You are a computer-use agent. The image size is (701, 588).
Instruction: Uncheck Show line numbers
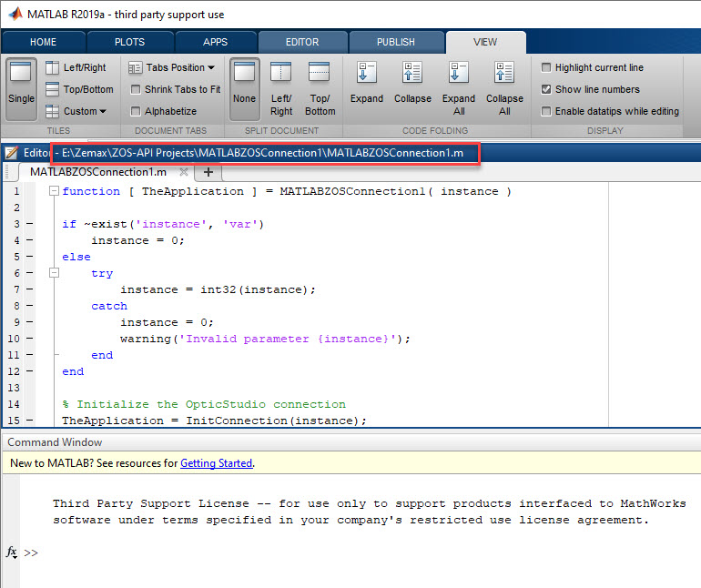[x=546, y=89]
